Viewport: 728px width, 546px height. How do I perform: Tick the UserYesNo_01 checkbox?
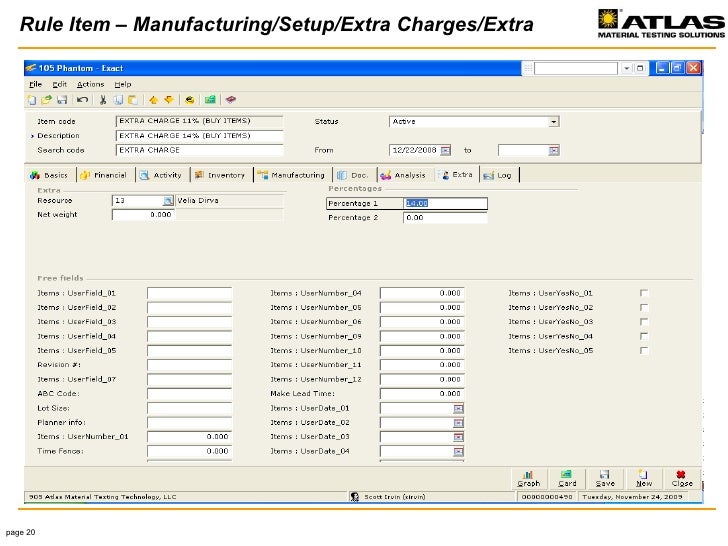click(x=644, y=293)
